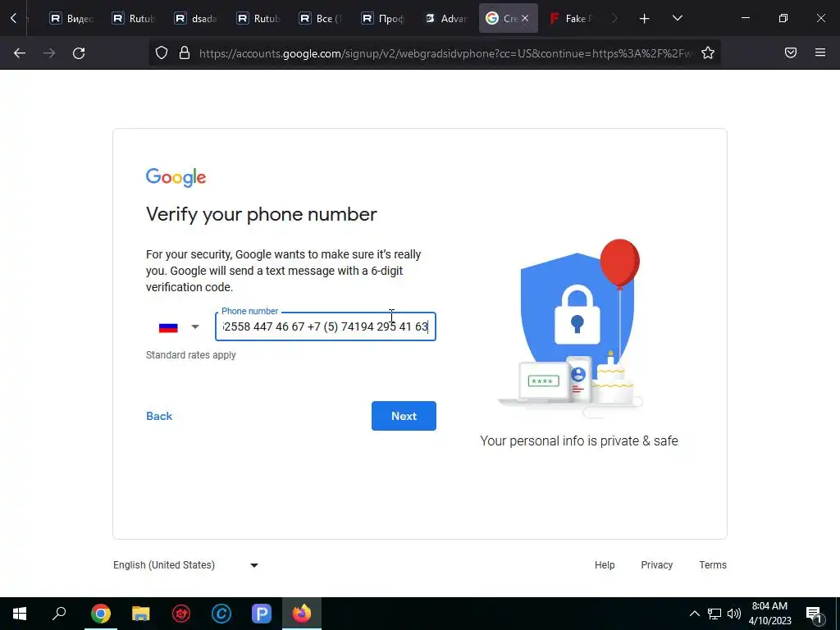Viewport: 840px width, 630px height.
Task: Open the purple P app in taskbar
Action: (x=262, y=614)
